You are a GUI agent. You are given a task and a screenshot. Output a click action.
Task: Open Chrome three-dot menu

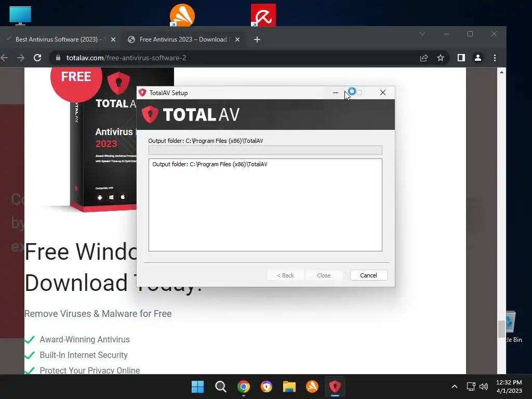coord(495,58)
